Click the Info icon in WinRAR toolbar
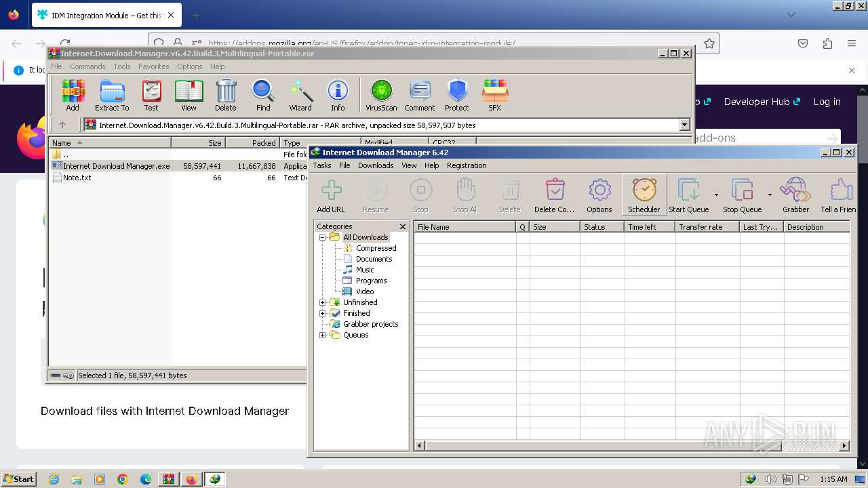The image size is (868, 488). point(338,95)
